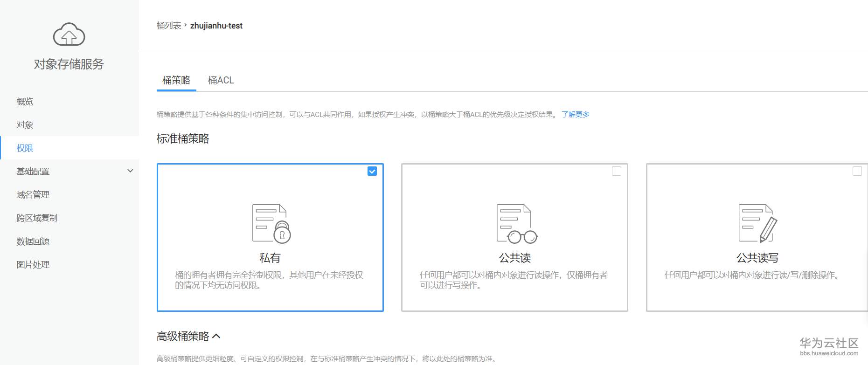The width and height of the screenshot is (868, 365).
Task: Click the private lock document icon
Action: (271, 224)
